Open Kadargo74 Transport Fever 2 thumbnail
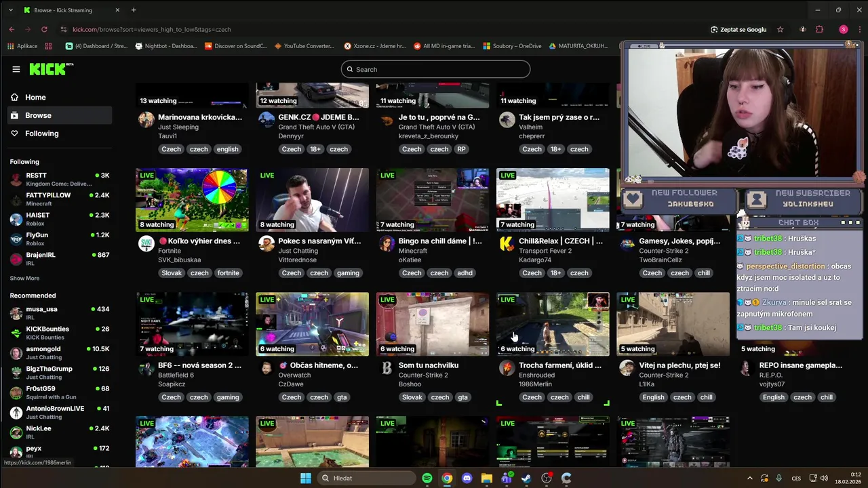The height and width of the screenshot is (488, 868). (553, 200)
